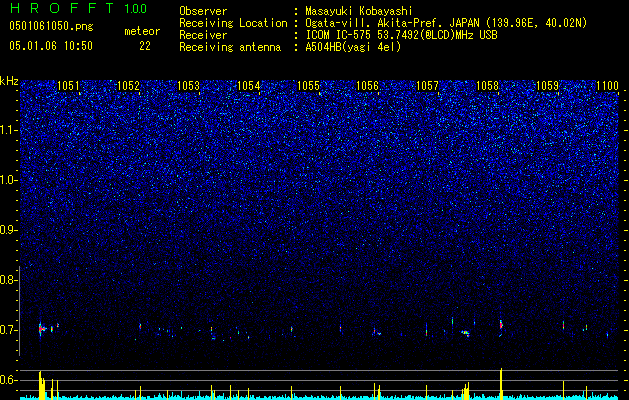Select antenna text A504HB(yagi 4el)

point(353,47)
